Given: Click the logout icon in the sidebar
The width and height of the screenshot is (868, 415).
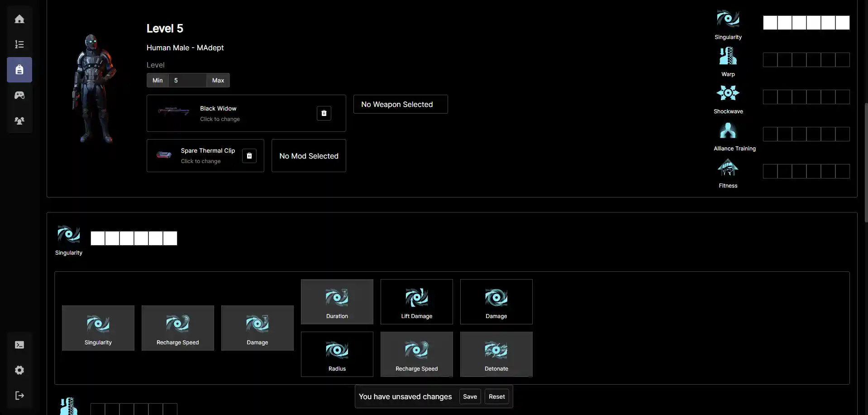Looking at the screenshot, I should [19, 396].
